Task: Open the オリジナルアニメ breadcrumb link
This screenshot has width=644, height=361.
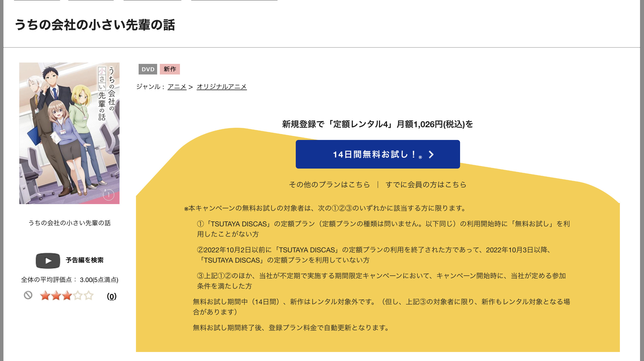Action: point(222,87)
